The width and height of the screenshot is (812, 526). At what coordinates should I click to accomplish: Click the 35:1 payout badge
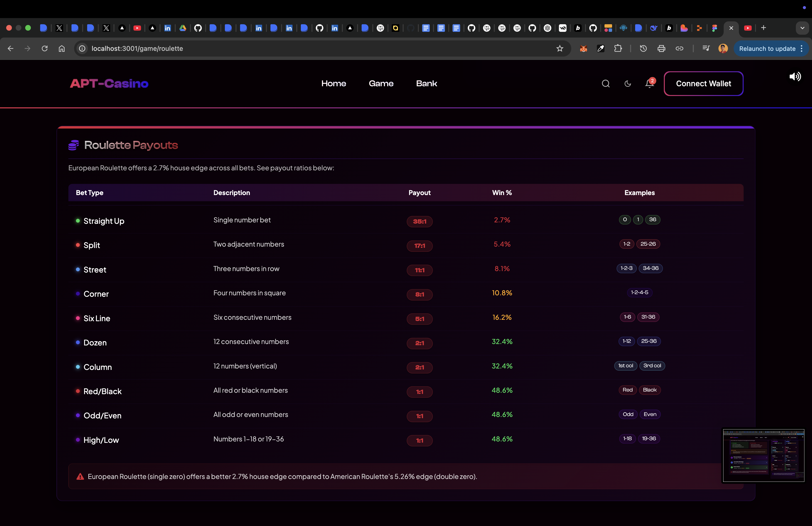419,221
